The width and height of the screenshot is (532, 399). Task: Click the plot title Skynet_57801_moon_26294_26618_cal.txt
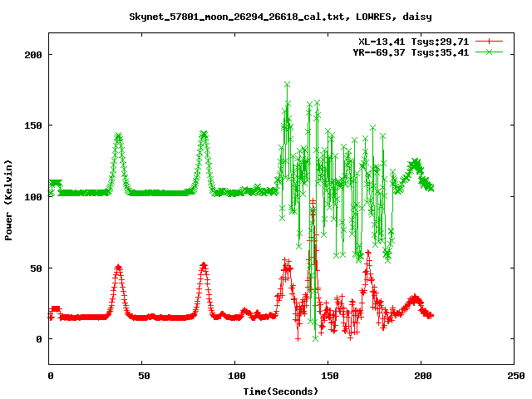pyautogui.click(x=281, y=17)
